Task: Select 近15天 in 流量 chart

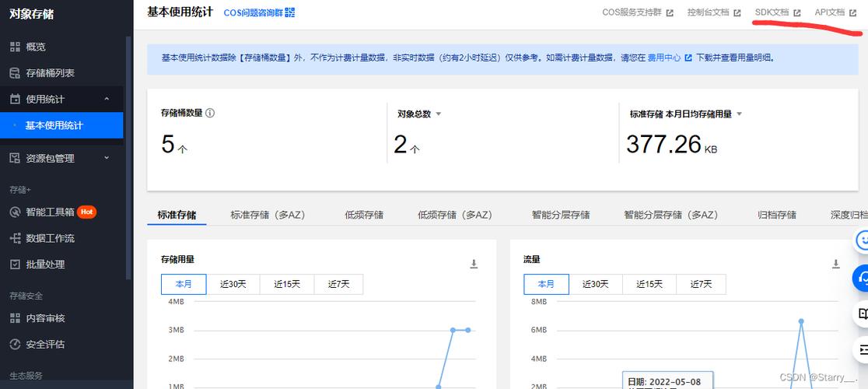Action: [x=649, y=285]
